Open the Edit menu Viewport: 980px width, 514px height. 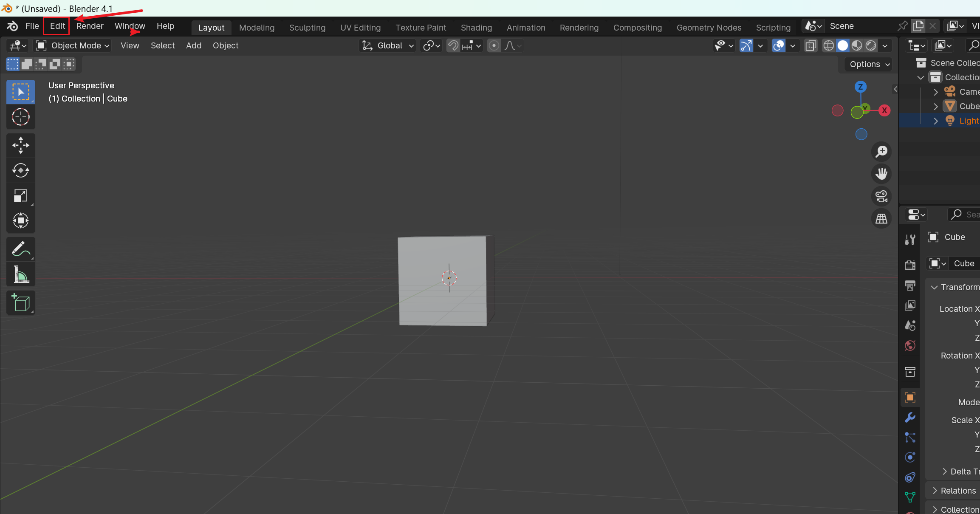(57, 26)
